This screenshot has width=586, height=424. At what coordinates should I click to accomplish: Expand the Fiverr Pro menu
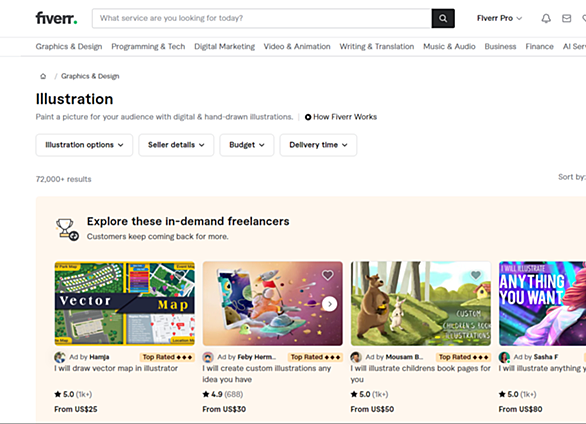point(499,18)
